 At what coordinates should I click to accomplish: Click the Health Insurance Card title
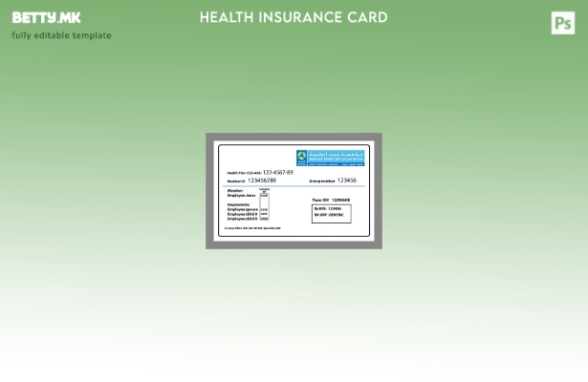(294, 17)
